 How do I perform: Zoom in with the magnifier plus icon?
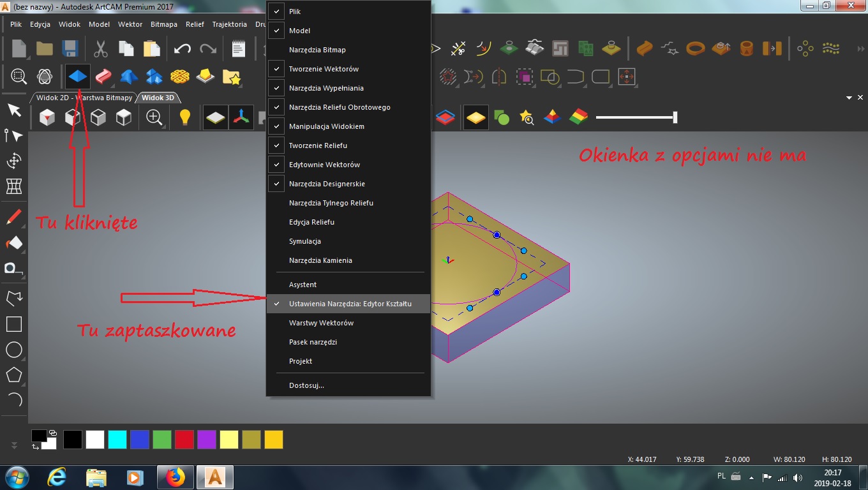click(x=154, y=117)
